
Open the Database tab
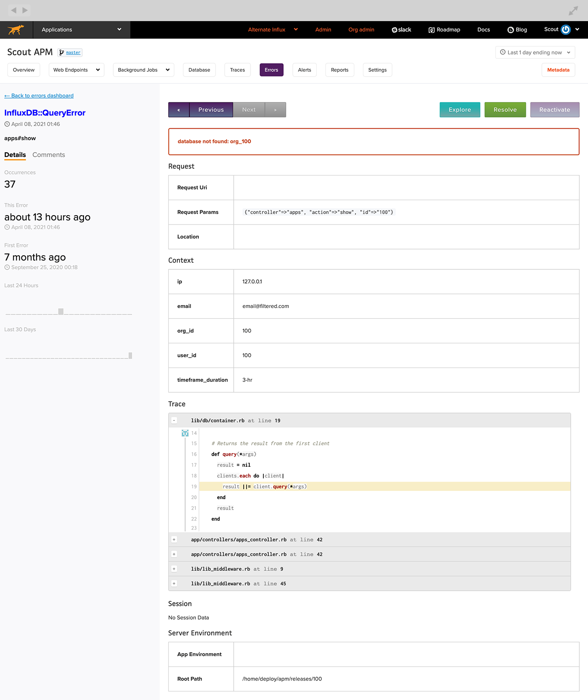199,70
